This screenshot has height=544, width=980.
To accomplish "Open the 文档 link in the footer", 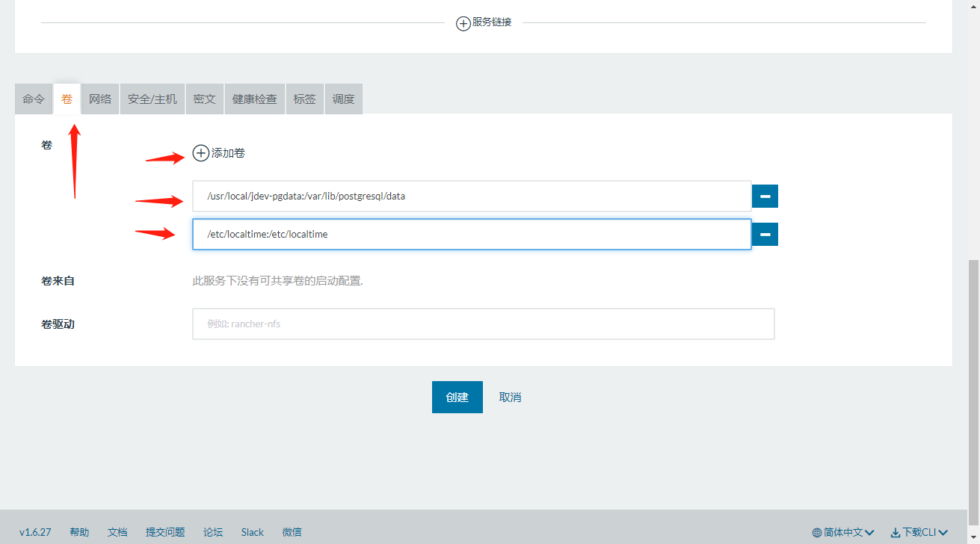I will [117, 532].
